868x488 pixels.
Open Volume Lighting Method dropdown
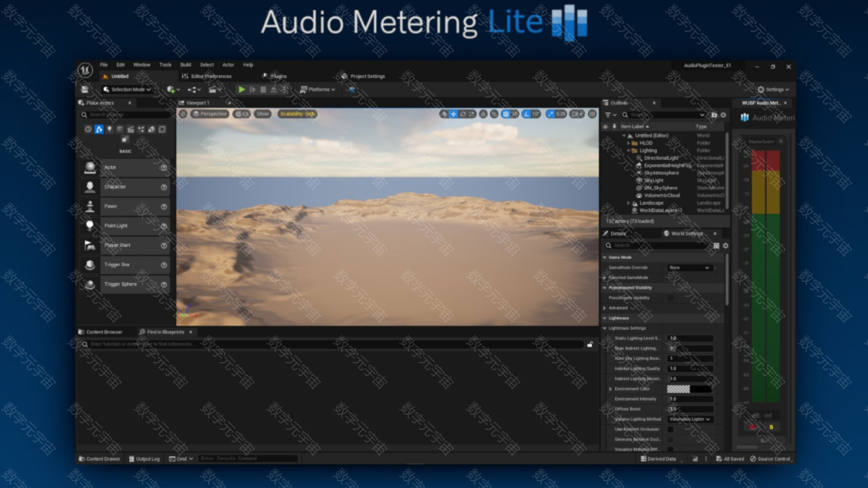[690, 419]
